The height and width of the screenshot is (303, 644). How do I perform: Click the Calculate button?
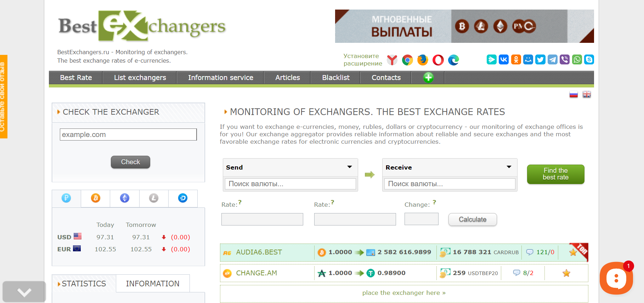(473, 219)
